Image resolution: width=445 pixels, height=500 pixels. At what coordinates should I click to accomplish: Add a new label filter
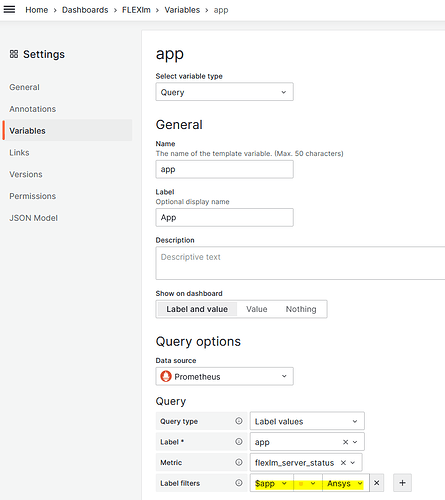(402, 483)
